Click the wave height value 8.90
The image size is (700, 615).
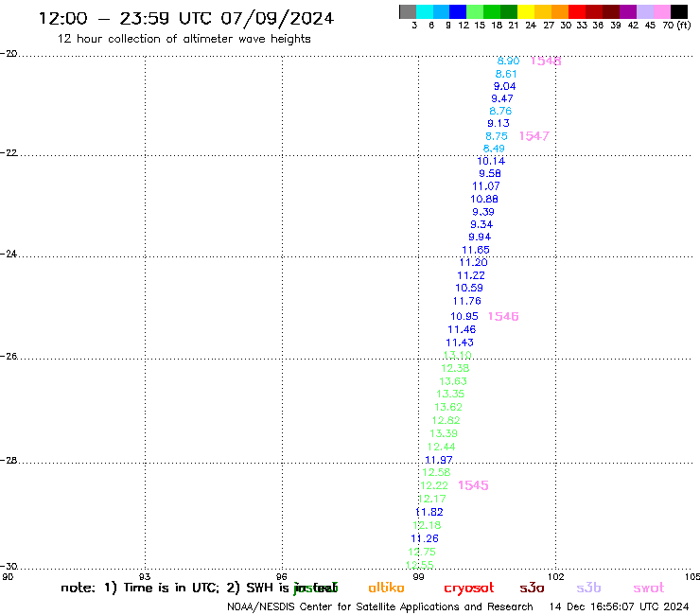coord(508,61)
